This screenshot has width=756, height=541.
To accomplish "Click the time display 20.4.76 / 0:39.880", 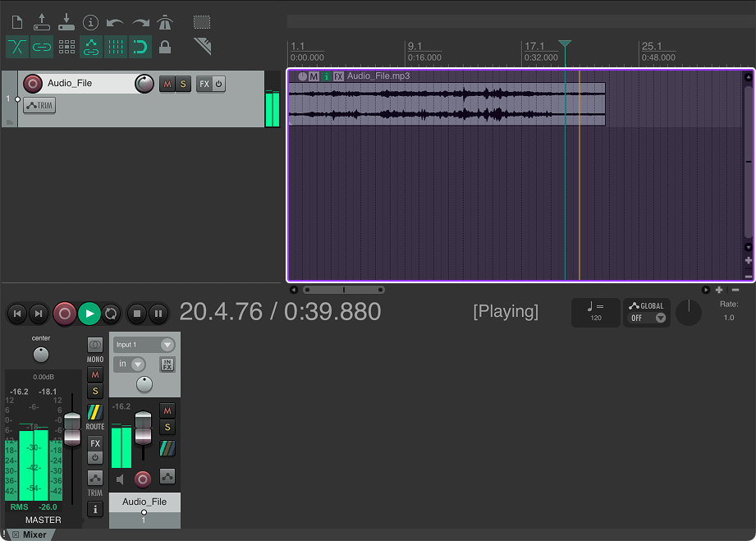I will point(280,311).
